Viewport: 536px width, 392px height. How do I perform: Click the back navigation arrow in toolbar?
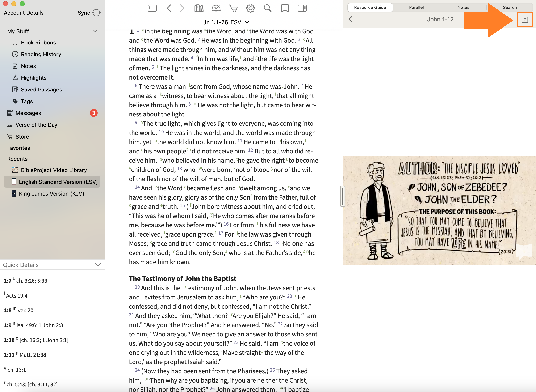169,8
